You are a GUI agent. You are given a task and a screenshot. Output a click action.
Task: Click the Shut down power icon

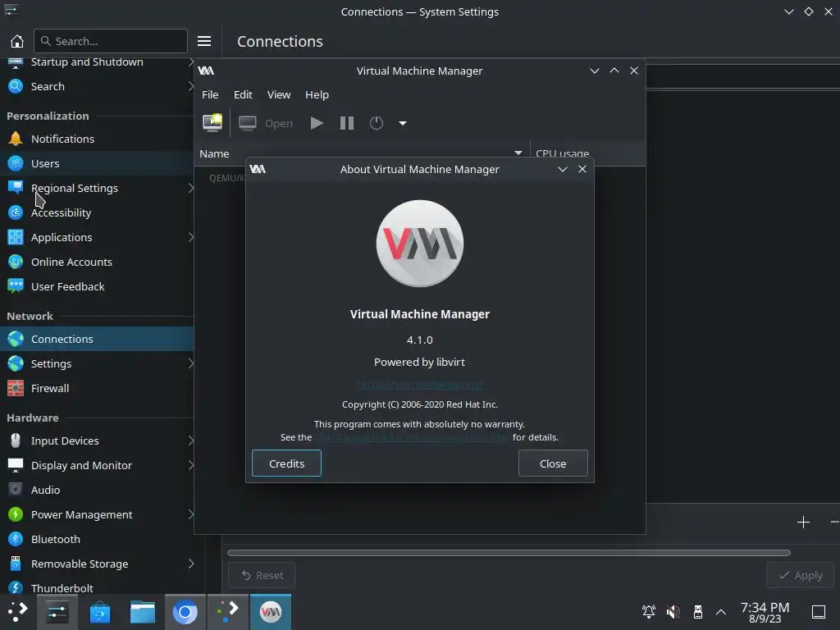(377, 123)
